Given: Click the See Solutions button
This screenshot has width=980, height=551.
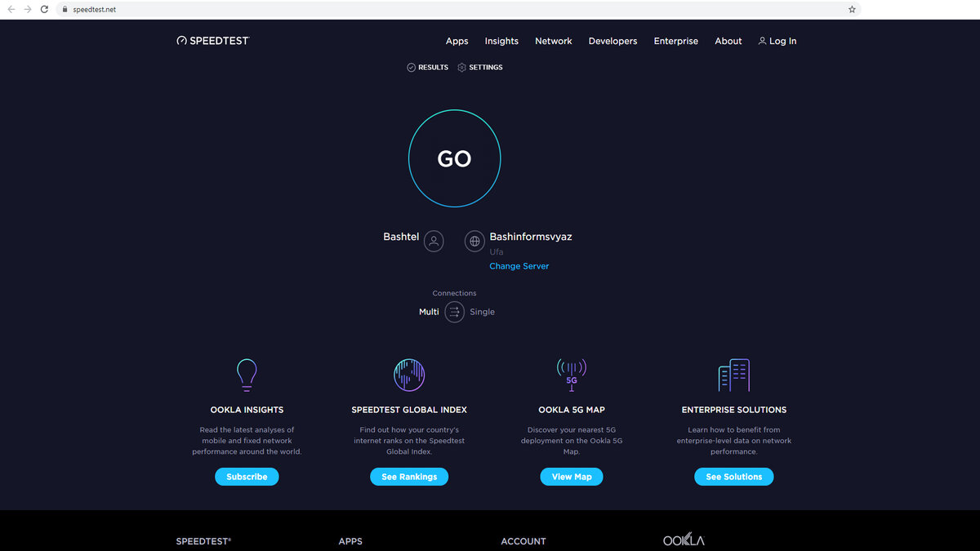Looking at the screenshot, I should click(734, 477).
